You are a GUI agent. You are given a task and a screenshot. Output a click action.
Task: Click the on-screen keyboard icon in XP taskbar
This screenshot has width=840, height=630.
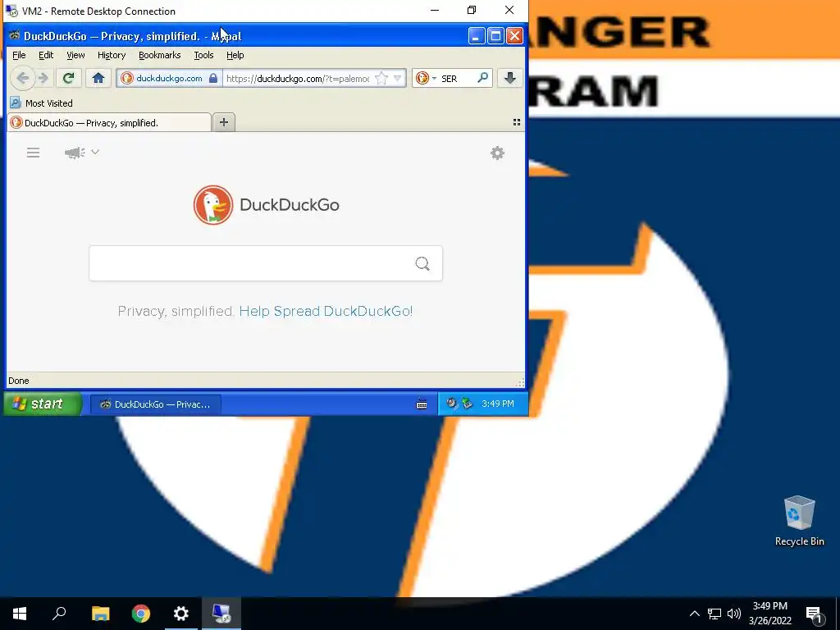[422, 404]
